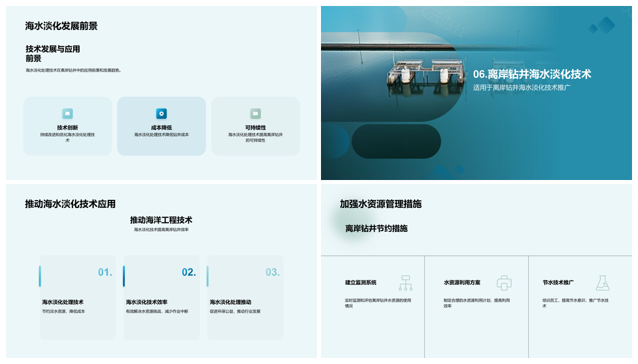Click the offshore platform photo
Image resolution: width=638 pixels, height=364 pixels.
[425, 72]
